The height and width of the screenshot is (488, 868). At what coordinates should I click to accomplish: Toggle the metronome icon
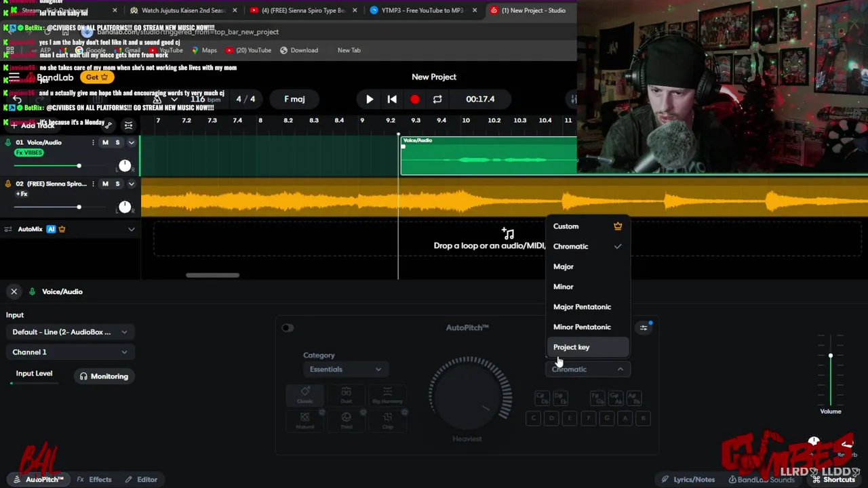tap(157, 99)
